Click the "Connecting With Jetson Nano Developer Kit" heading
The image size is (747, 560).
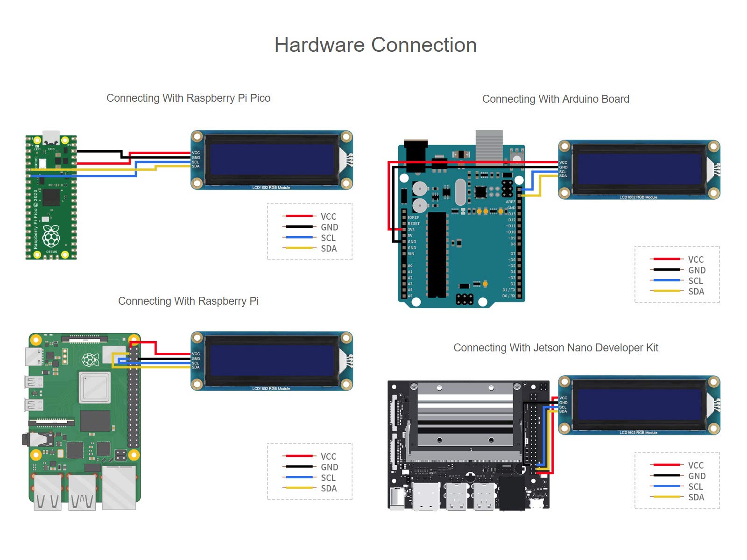556,348
